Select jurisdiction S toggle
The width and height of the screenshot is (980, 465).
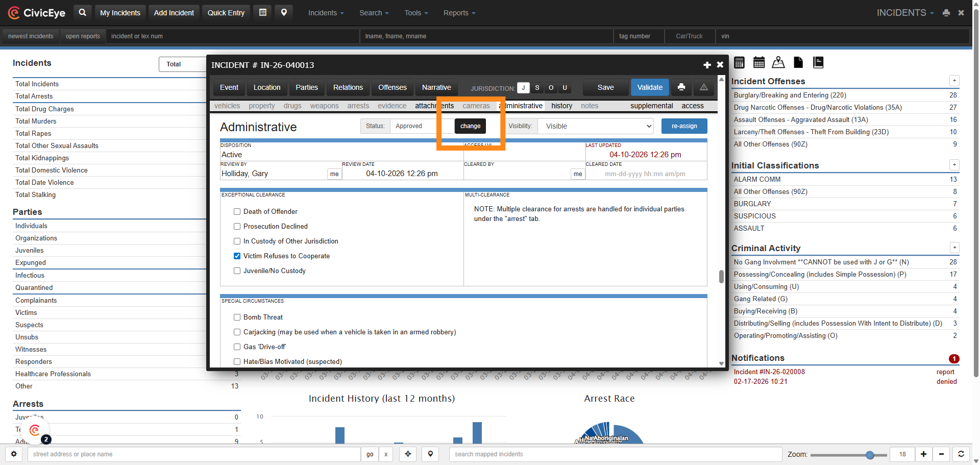point(537,88)
